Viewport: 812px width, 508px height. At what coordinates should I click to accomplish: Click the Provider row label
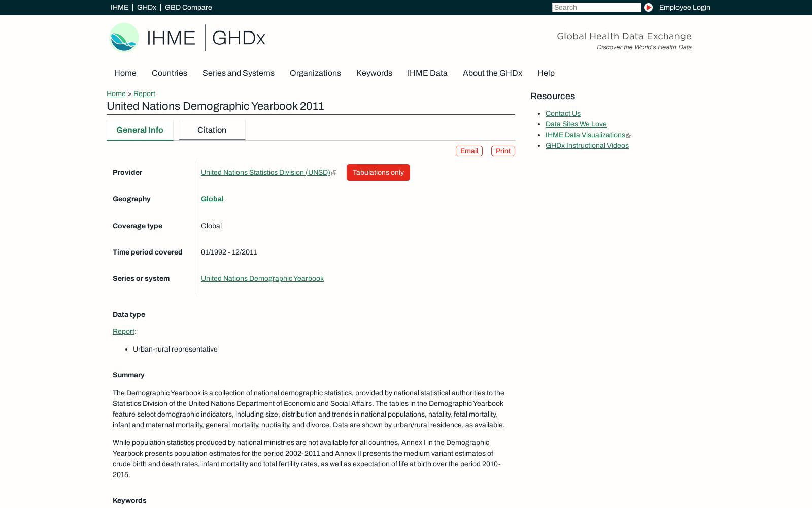pos(127,173)
